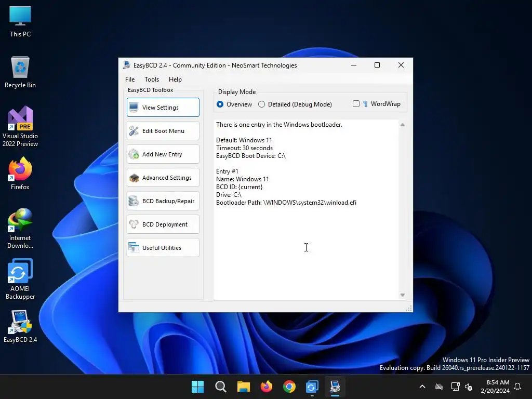Screen dimensions: 532x399
Task: Click the 'Bootloader Path' line in output
Action: pyautogui.click(x=286, y=203)
